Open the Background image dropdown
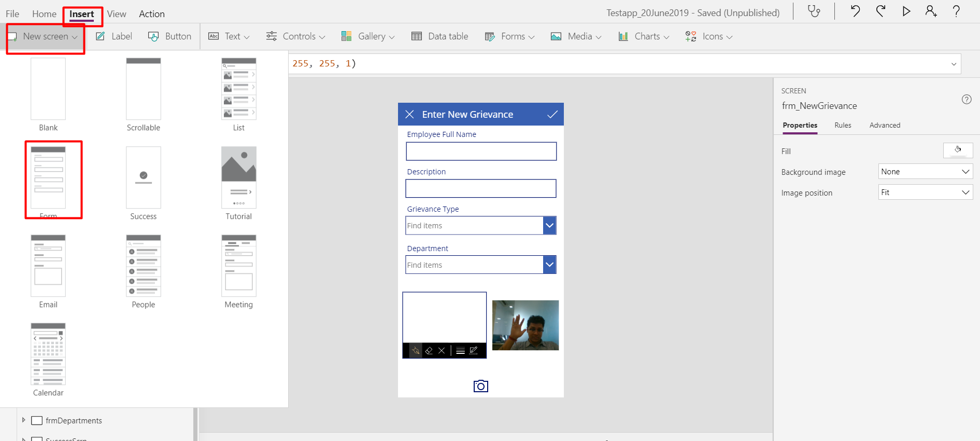 coord(926,172)
